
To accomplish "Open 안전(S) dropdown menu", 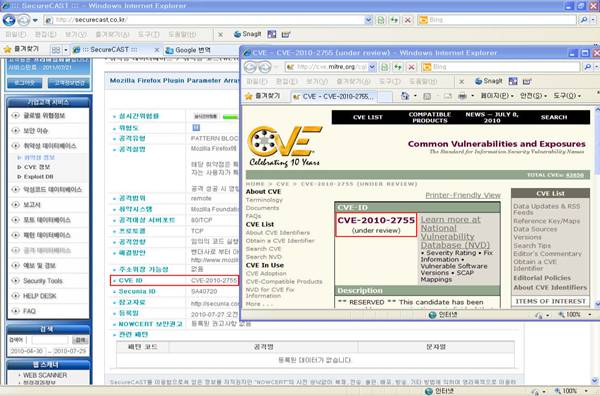I will point(533,96).
